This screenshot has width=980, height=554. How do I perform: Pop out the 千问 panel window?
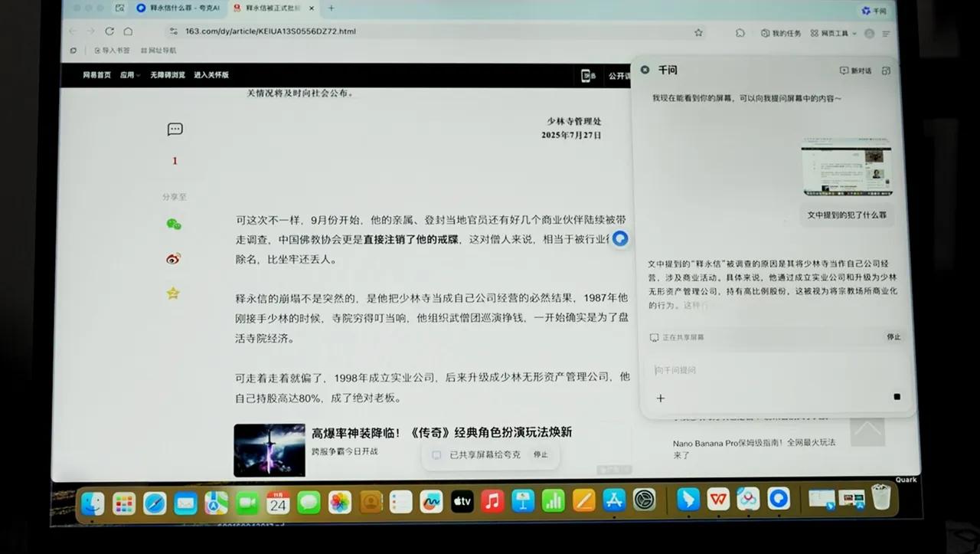(886, 70)
